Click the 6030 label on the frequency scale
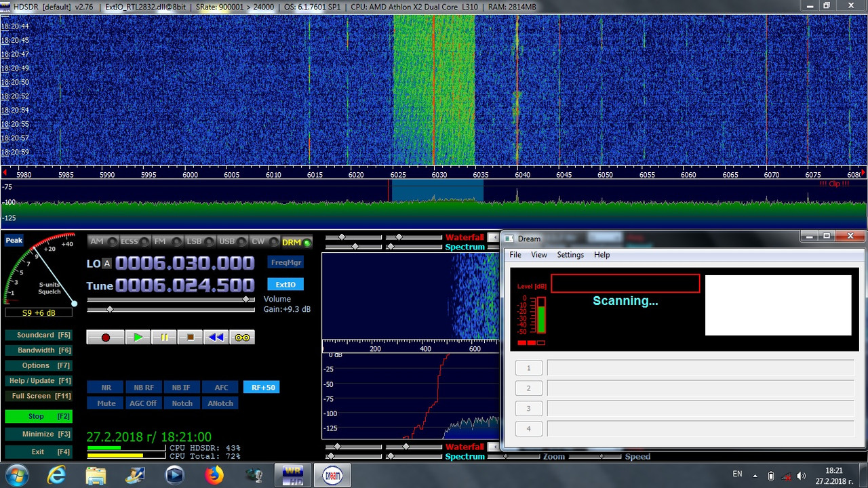 coord(439,175)
